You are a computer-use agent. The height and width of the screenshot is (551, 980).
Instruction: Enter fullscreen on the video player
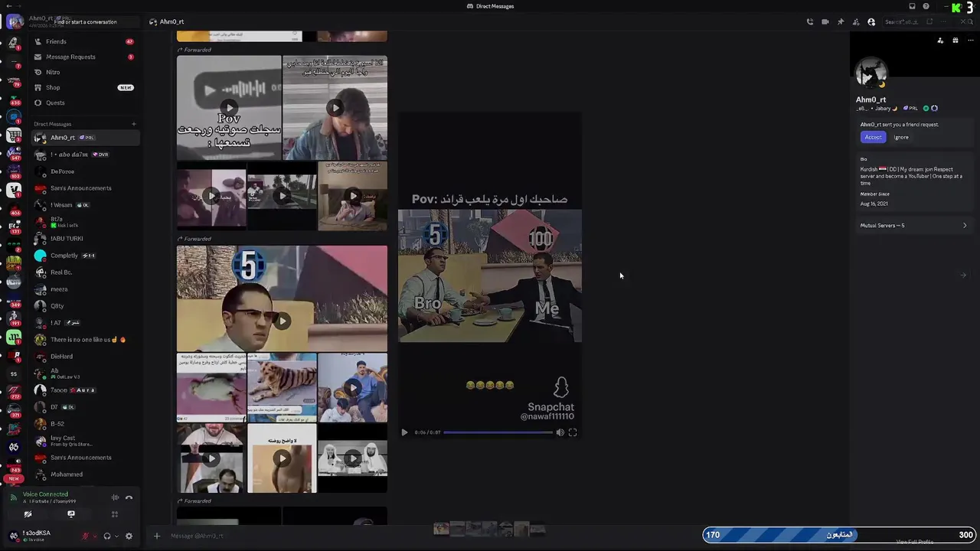(x=573, y=432)
